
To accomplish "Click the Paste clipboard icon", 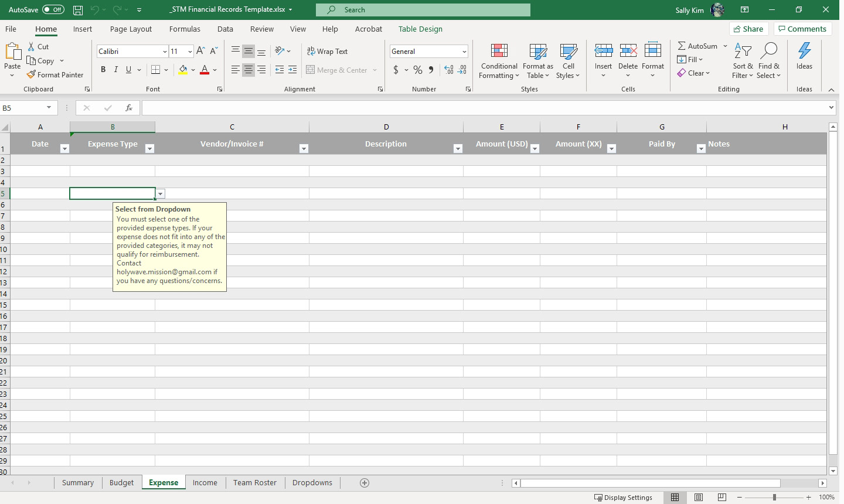I will click(12, 52).
